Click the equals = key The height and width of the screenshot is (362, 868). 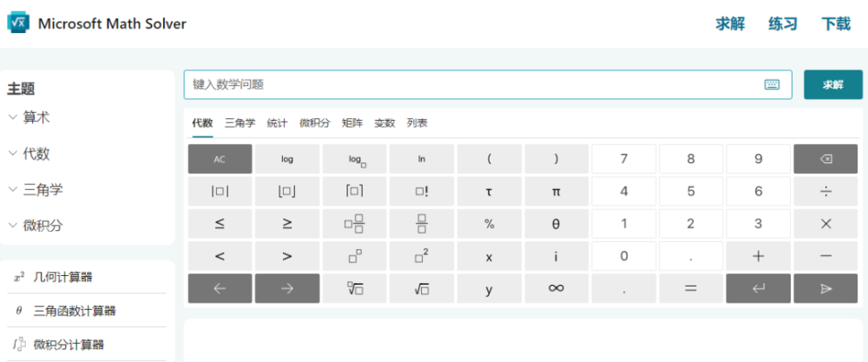pyautogui.click(x=691, y=288)
